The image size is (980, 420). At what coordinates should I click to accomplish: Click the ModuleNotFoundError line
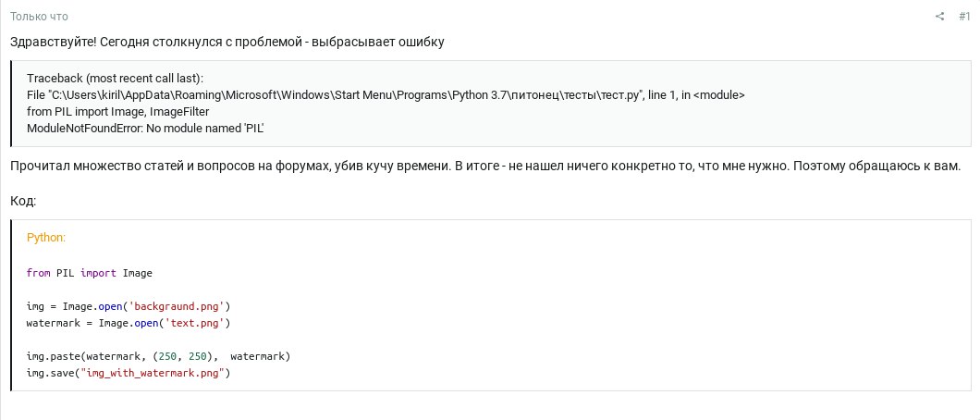click(x=146, y=128)
